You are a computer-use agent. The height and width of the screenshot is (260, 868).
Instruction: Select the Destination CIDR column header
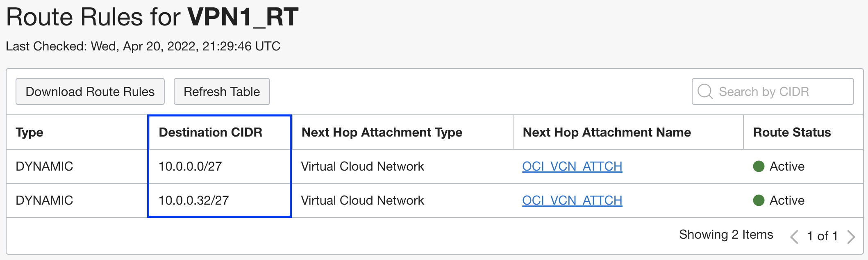coord(210,132)
